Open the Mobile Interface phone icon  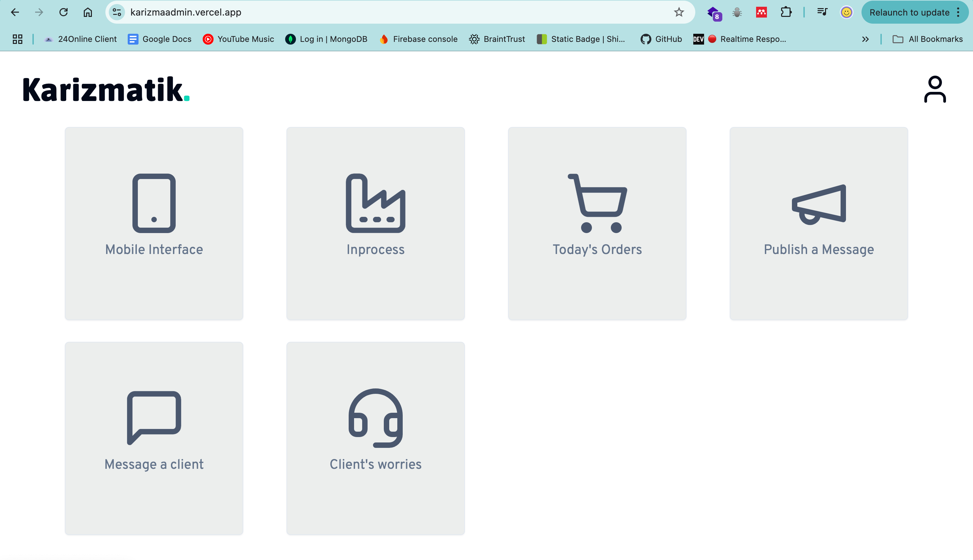click(x=154, y=203)
